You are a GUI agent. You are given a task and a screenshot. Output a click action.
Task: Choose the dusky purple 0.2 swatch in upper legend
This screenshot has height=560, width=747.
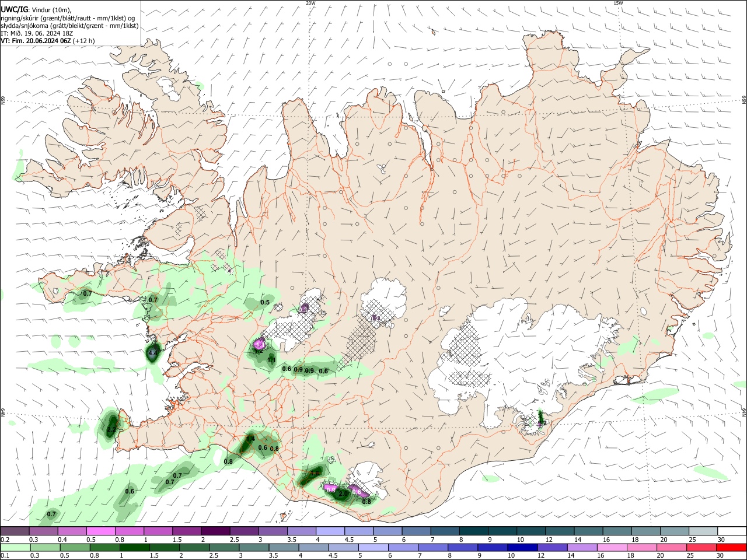click(15, 531)
